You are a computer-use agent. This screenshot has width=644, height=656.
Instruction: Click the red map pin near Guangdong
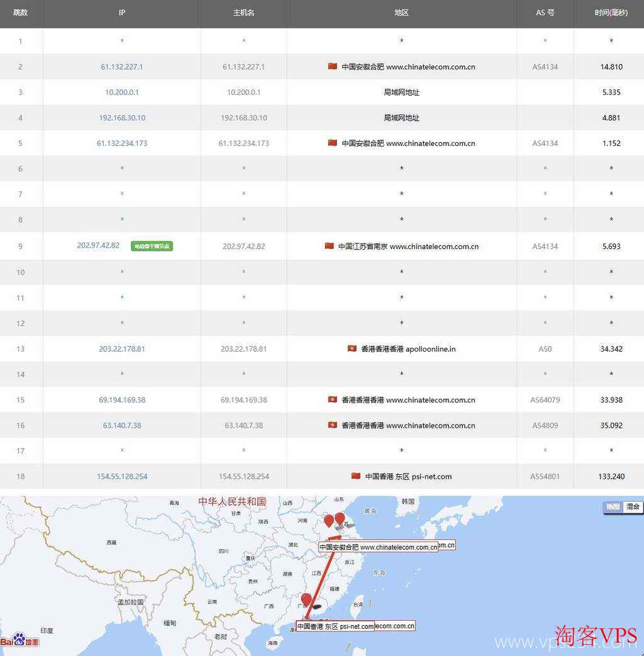(306, 599)
